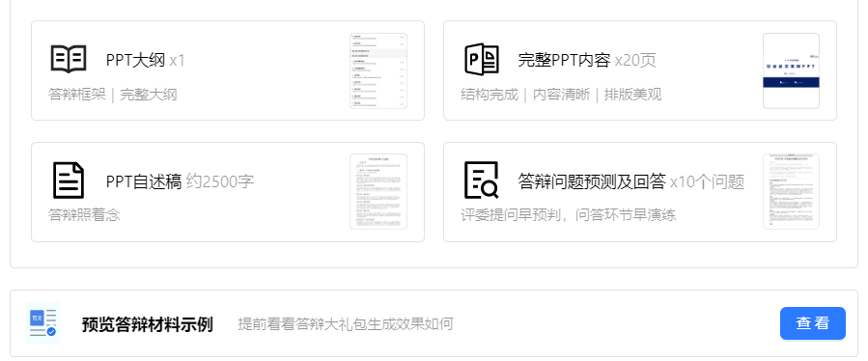Click the 提前看看答辩大礼包生成效果如何 text
Image resolution: width=868 pixels, height=361 pixels.
click(346, 324)
